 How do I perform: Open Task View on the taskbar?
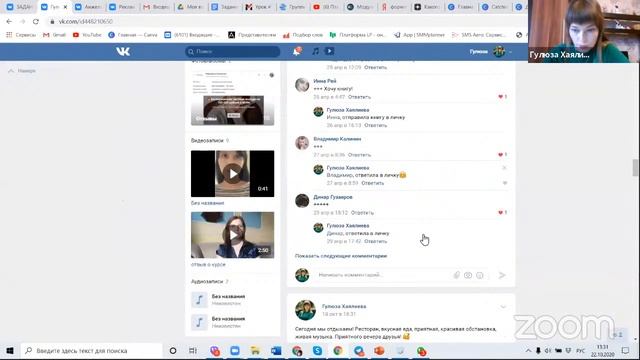[x=193, y=351]
